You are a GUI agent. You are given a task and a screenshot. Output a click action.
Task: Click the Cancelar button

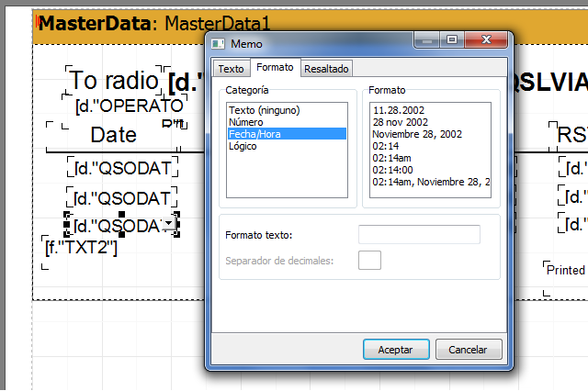469,349
